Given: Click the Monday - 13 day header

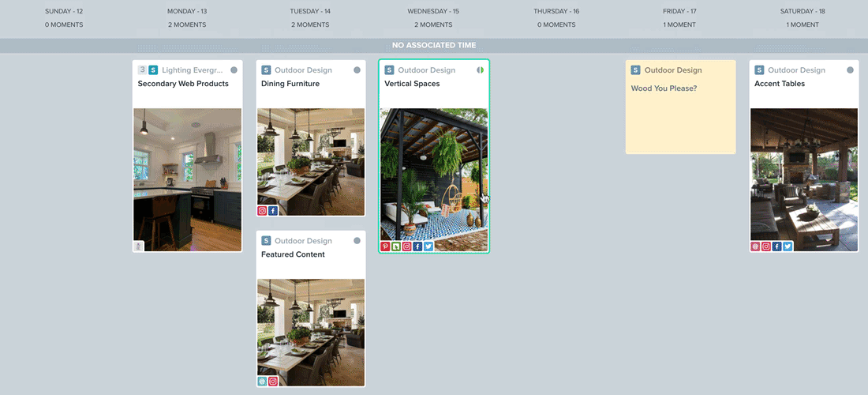Looking at the screenshot, I should [x=187, y=11].
